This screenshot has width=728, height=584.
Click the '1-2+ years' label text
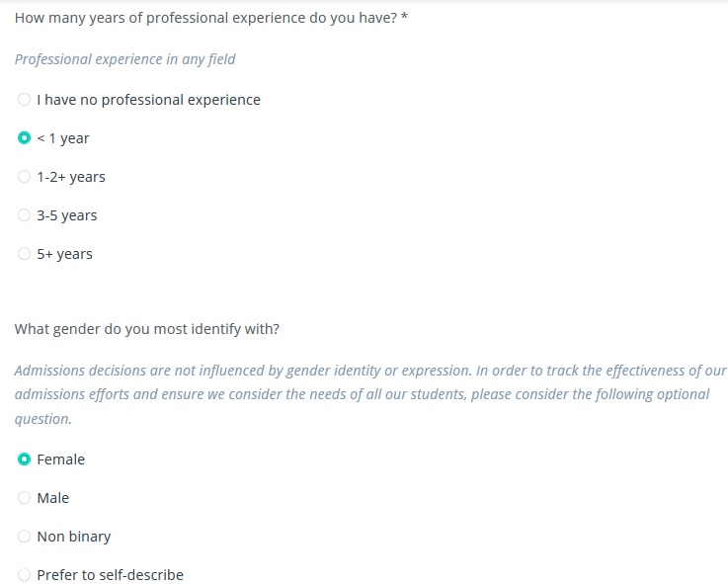[71, 177]
